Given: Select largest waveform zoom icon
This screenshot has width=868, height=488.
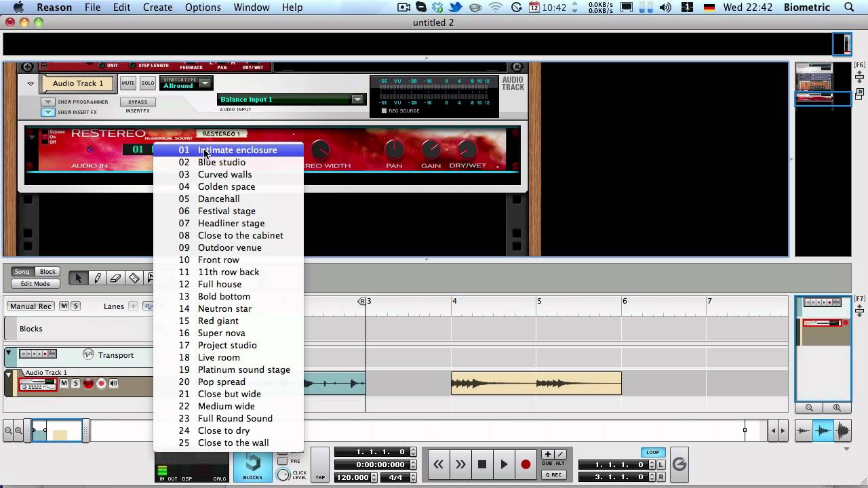Looking at the screenshot, I should (x=842, y=430).
